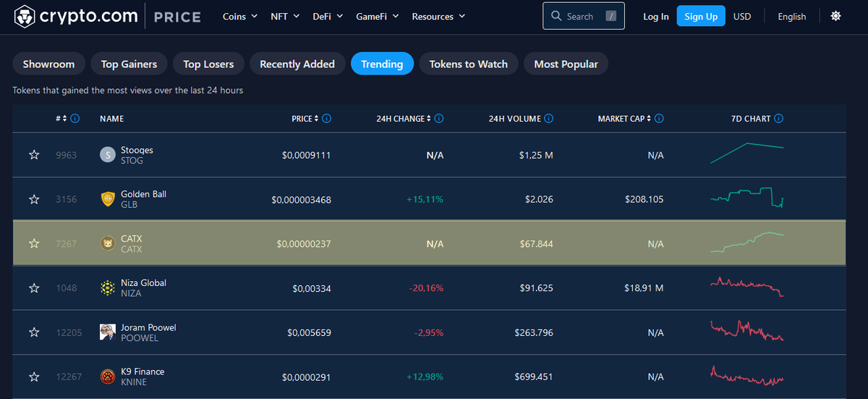The width and height of the screenshot is (868, 399).
Task: Open the Recently Added tab
Action: 297,64
